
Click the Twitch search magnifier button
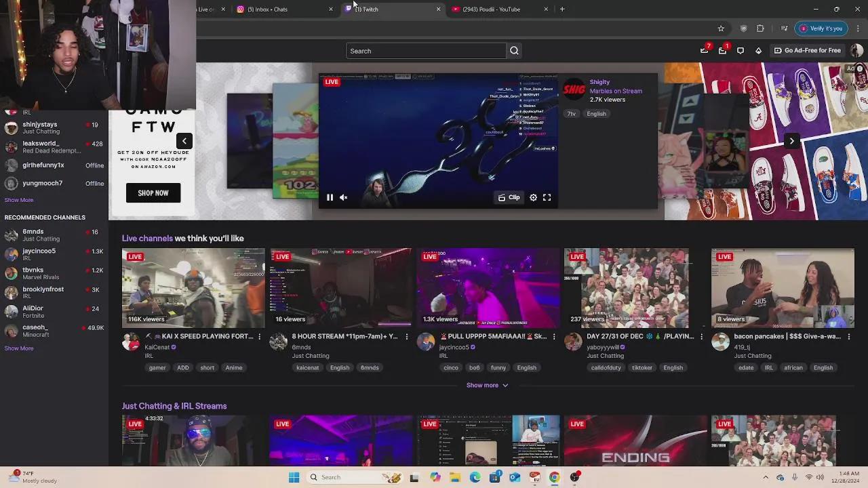pos(514,51)
